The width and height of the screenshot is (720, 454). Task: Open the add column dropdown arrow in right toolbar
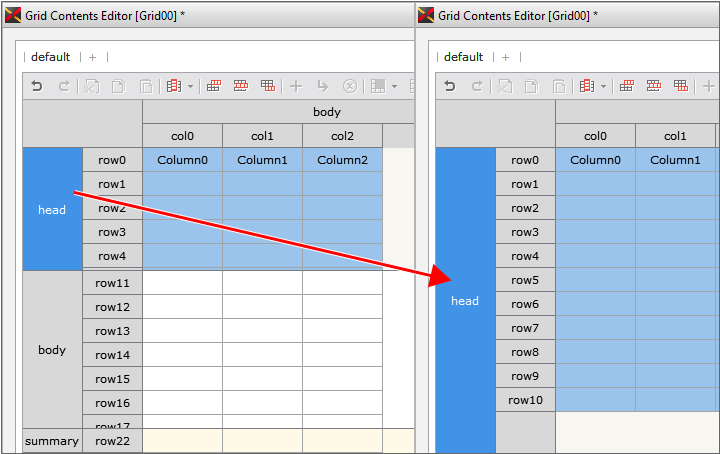point(603,87)
